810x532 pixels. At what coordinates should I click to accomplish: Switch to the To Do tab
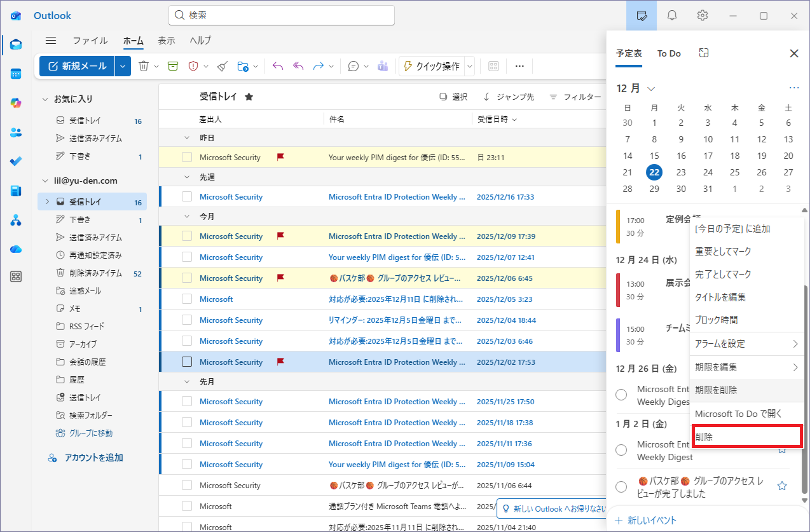[x=669, y=53]
